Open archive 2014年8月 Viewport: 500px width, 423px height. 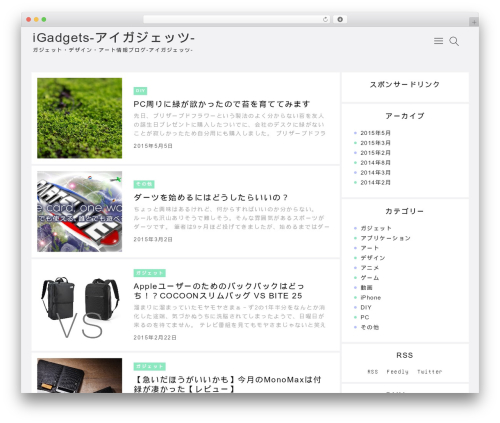(x=375, y=163)
